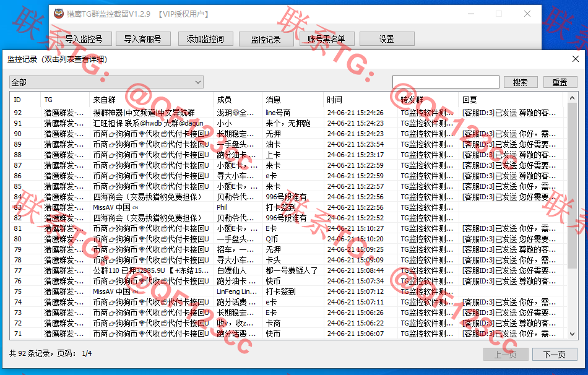Select the member cell '白嫖仙人'
This screenshot has width=588, height=375.
coord(231,270)
